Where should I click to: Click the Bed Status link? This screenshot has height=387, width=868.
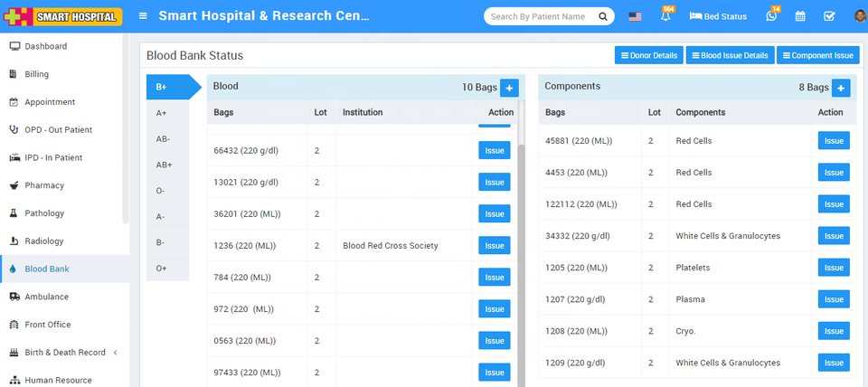tap(721, 16)
